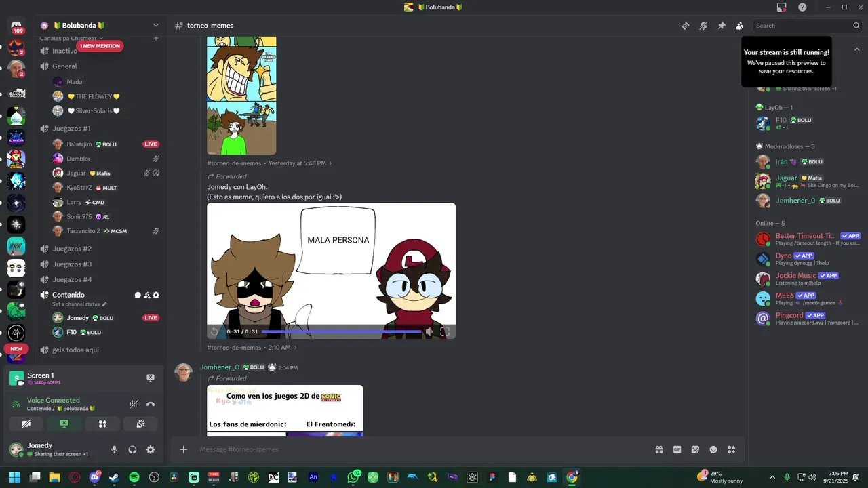Open notification settings bell-slash icon
The height and width of the screenshot is (488, 868).
click(703, 26)
